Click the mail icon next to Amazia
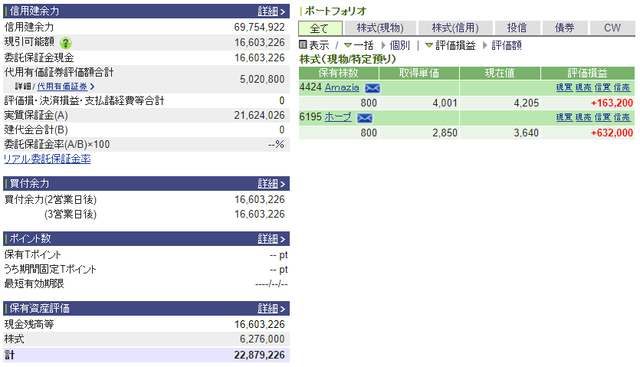This screenshot has width=640, height=367. (x=372, y=88)
